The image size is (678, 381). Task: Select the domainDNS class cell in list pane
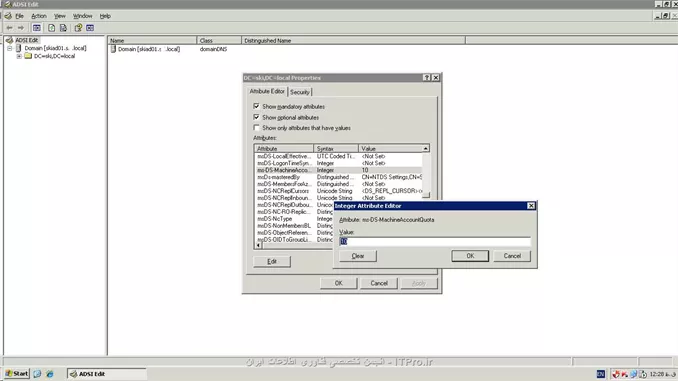213,49
